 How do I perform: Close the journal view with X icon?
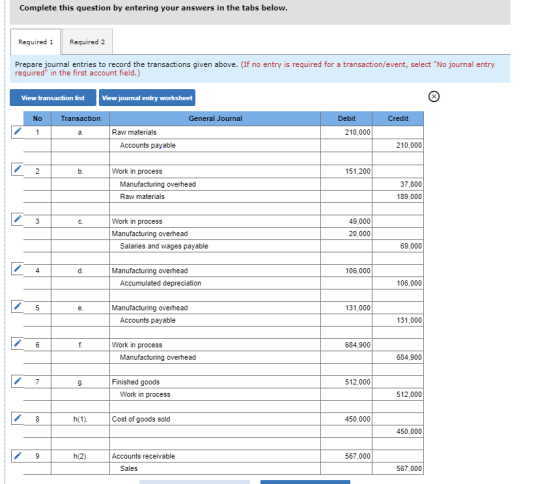click(x=434, y=96)
